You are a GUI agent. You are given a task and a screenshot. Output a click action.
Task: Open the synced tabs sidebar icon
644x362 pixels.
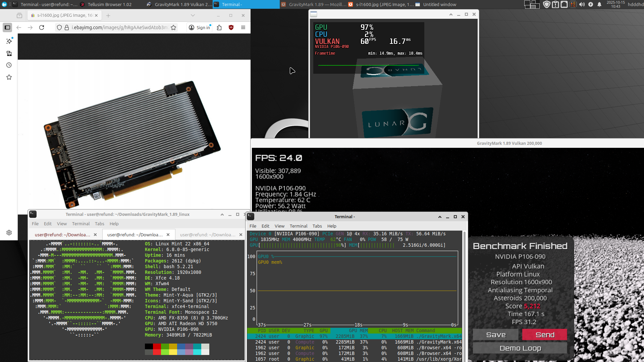(9, 53)
